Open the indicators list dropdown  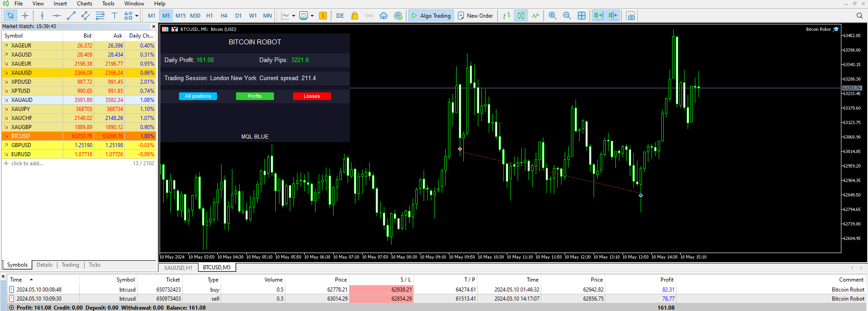coord(288,16)
